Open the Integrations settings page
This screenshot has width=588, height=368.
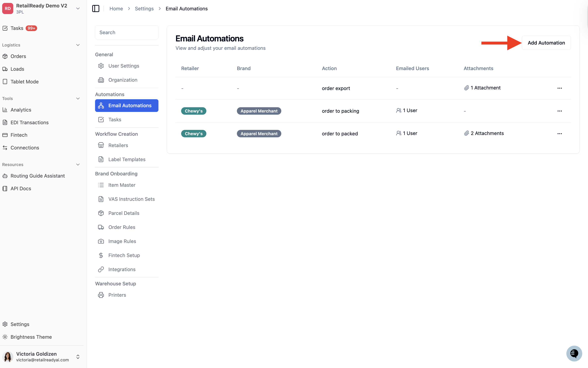click(122, 269)
